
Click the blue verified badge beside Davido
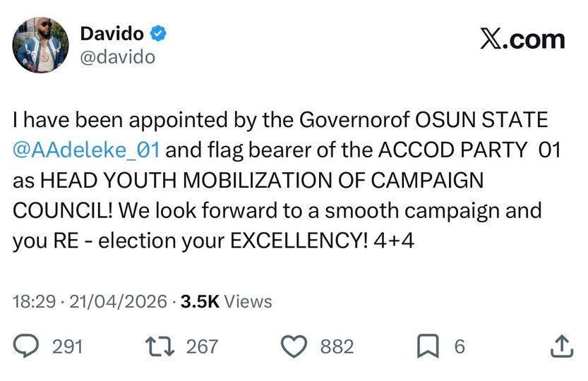[160, 33]
